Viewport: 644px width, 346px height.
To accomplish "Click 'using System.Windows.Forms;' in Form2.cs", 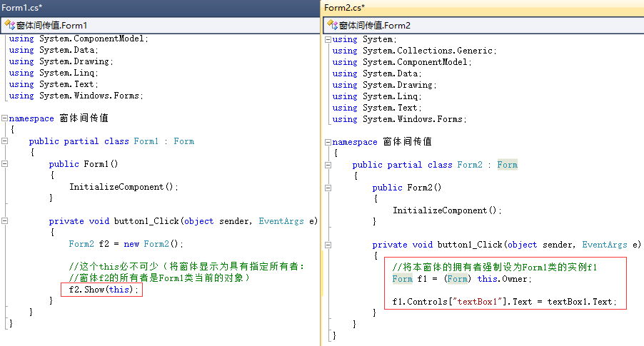I will pos(400,119).
